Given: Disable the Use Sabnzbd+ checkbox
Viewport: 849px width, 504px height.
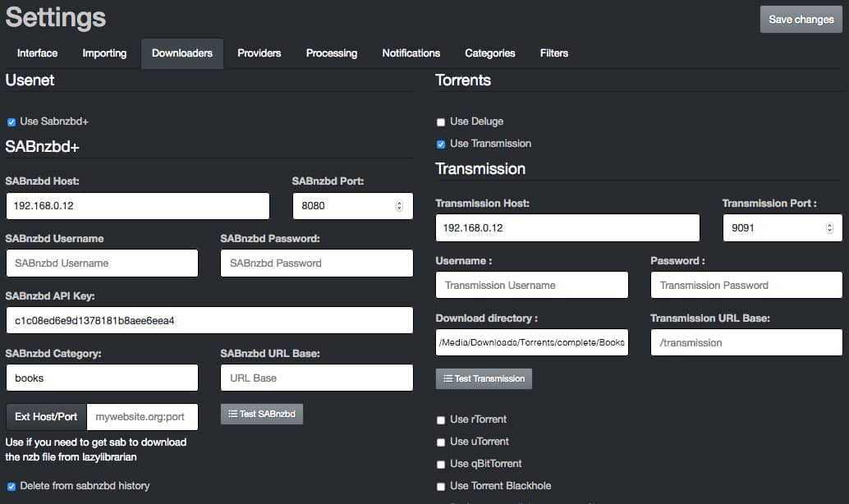Looking at the screenshot, I should [11, 121].
